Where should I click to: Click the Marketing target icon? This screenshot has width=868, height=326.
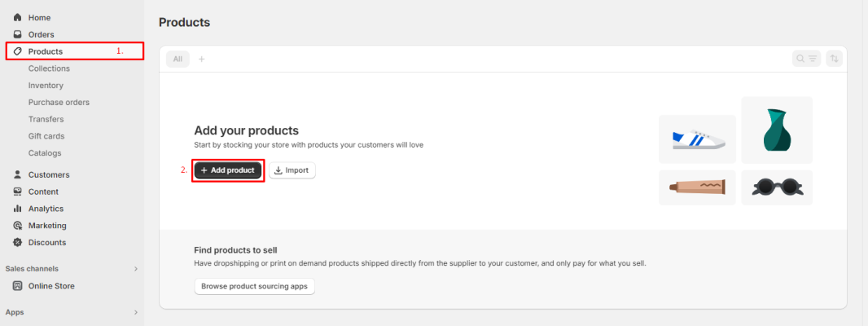tap(17, 226)
